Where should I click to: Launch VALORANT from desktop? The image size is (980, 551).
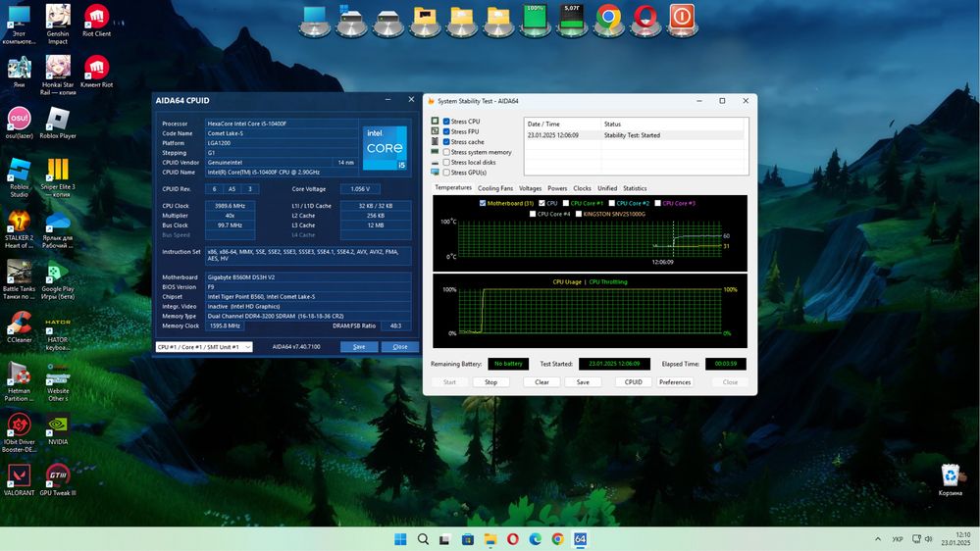coord(20,479)
